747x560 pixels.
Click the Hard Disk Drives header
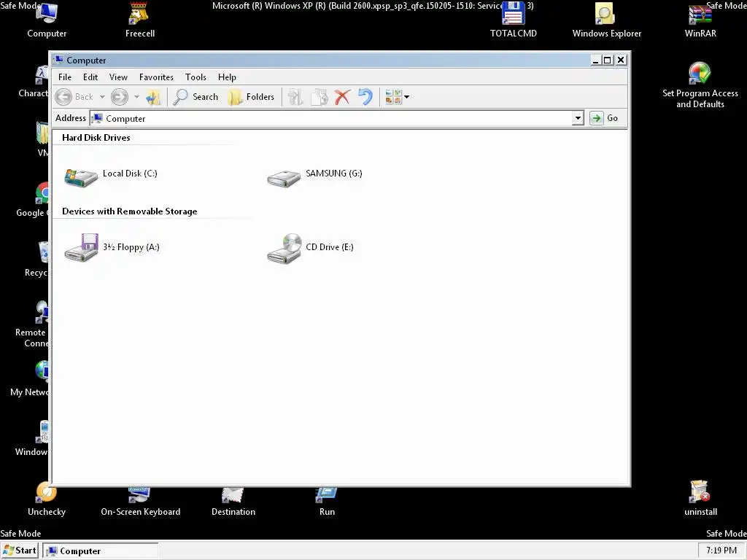[96, 138]
